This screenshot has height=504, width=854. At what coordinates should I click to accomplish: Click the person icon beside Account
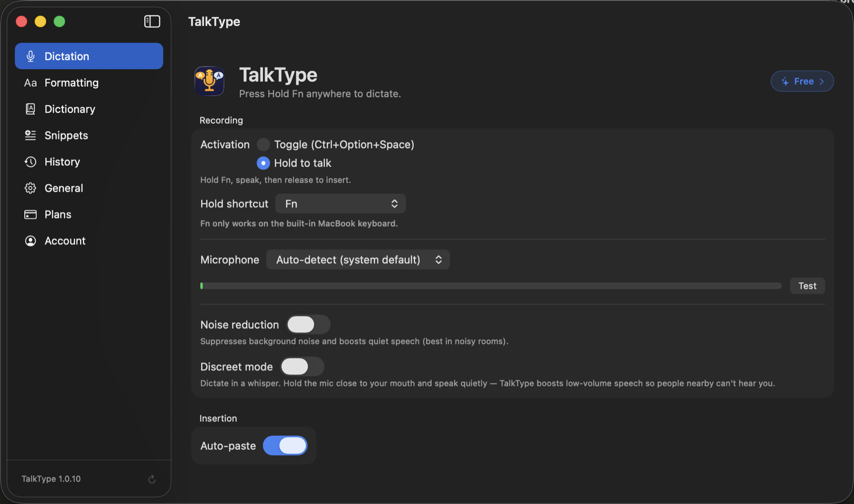coord(30,241)
